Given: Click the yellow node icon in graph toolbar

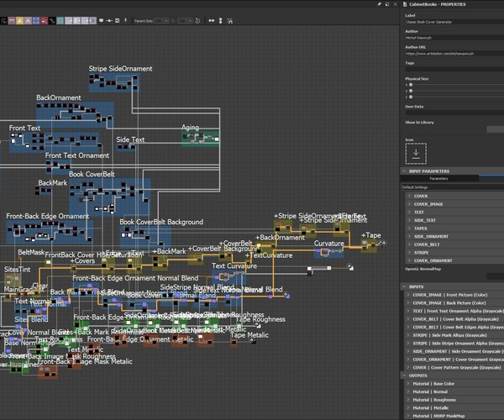Looking at the screenshot, I should (20, 20).
